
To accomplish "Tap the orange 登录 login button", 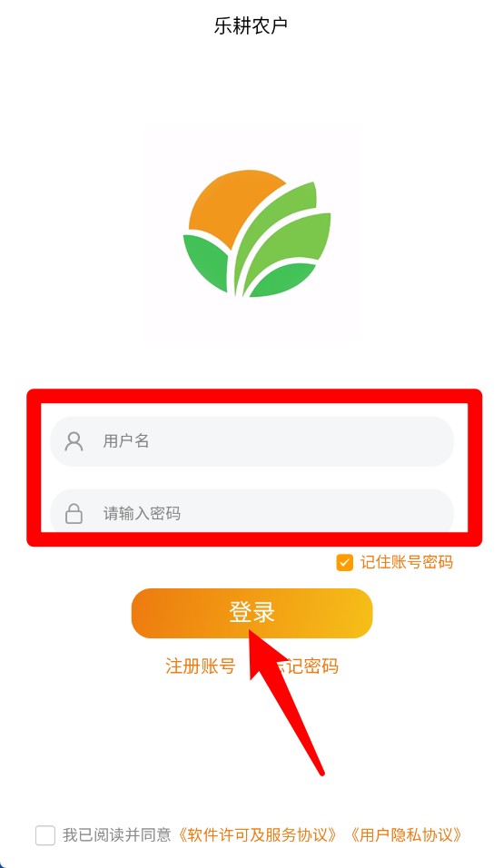I will click(251, 613).
